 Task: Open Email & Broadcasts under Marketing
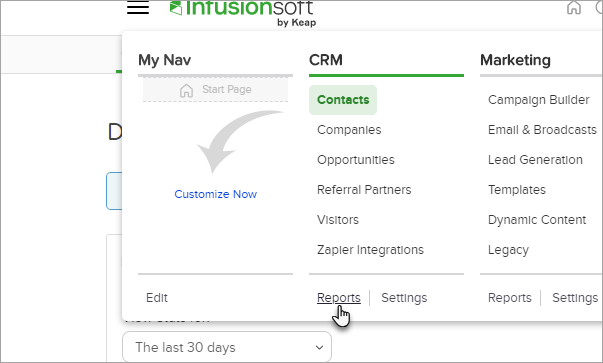(x=542, y=130)
